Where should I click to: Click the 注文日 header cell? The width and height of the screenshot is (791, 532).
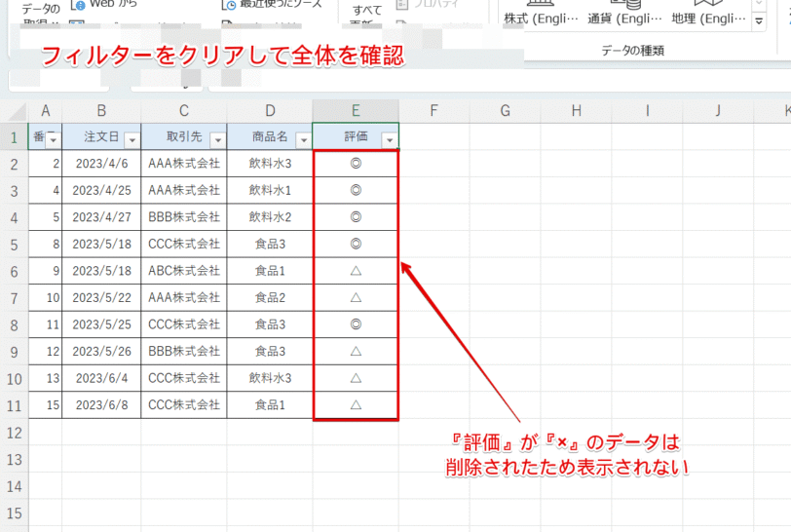click(101, 136)
